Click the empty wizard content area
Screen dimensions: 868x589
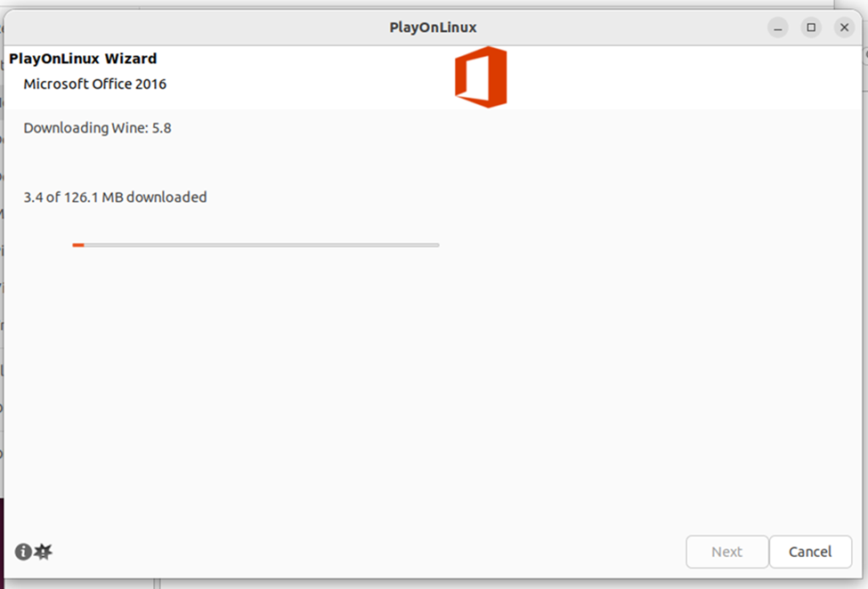(436, 383)
